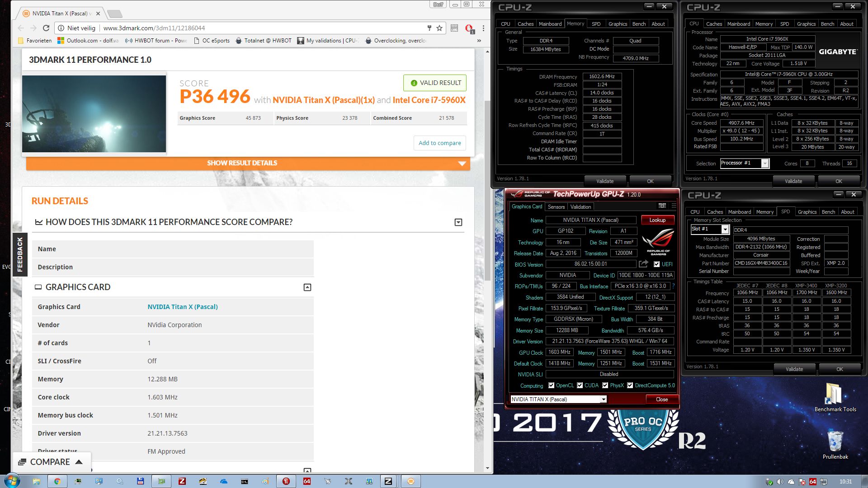Open the Windows Start menu
Screen dimensions: 868x488
pyautogui.click(x=11, y=481)
